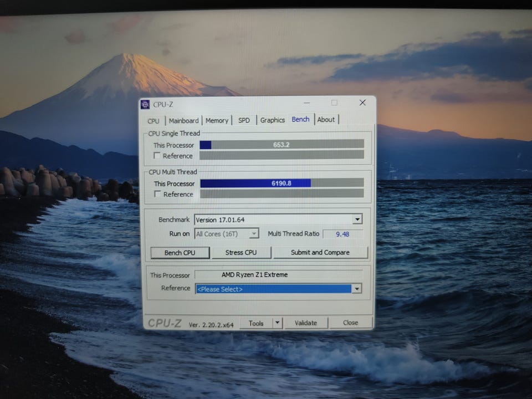
Task: Click the multi thread score bar 6190.8
Action: click(x=282, y=183)
